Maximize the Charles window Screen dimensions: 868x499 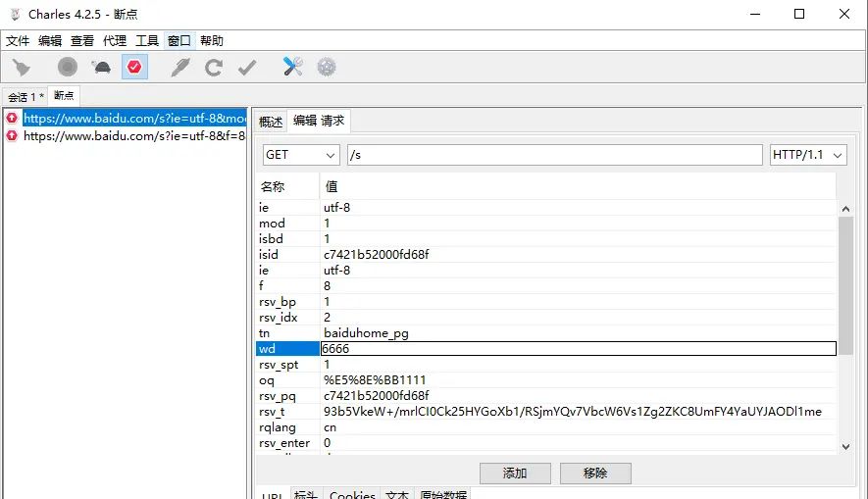click(x=799, y=14)
